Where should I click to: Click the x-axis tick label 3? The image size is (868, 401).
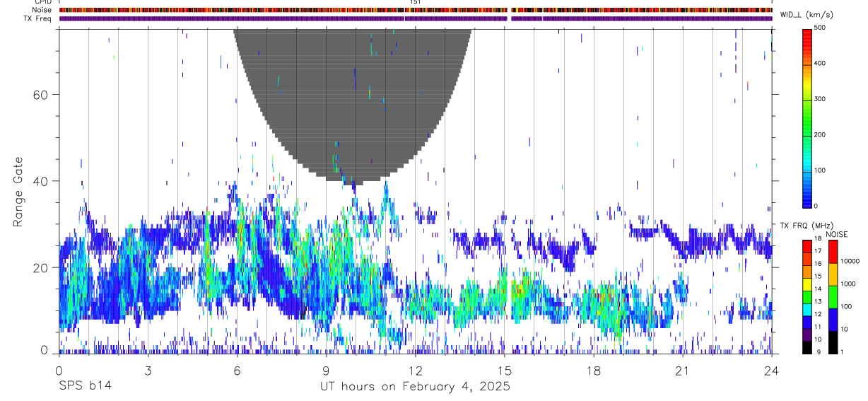148,370
